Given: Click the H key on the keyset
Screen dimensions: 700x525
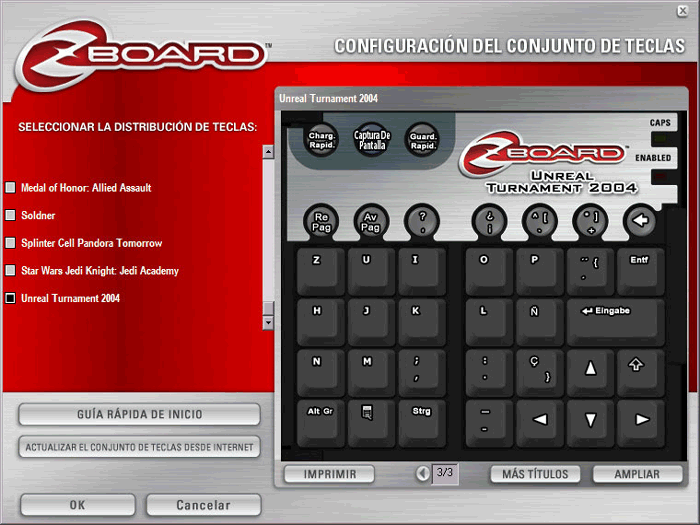Looking at the screenshot, I should [321, 322].
